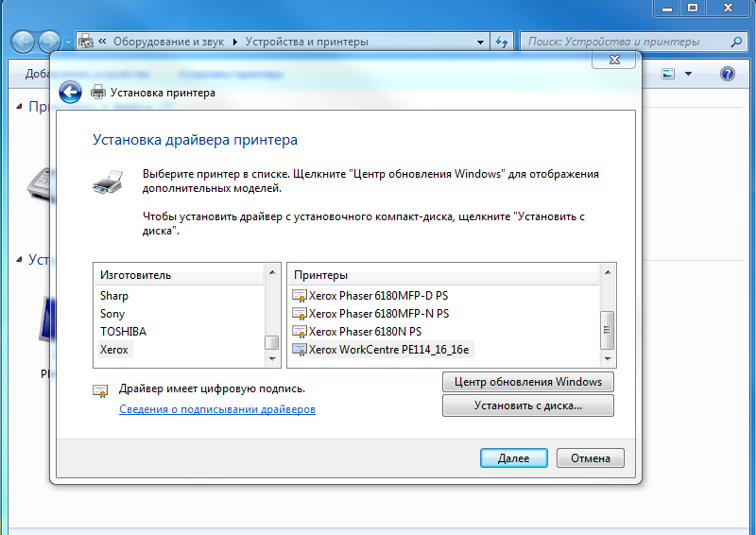Maximize the Devices and Printers window
756x535 pixels.
point(693,8)
